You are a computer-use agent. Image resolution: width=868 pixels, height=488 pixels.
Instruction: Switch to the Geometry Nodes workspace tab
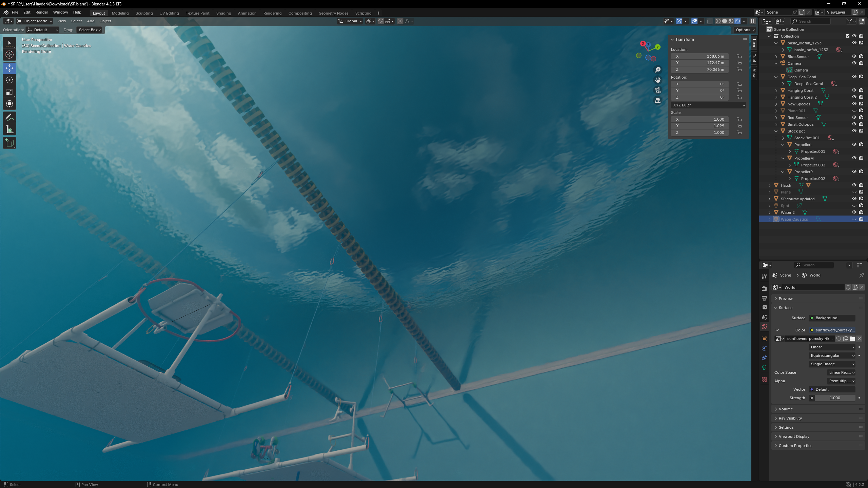pyautogui.click(x=333, y=13)
